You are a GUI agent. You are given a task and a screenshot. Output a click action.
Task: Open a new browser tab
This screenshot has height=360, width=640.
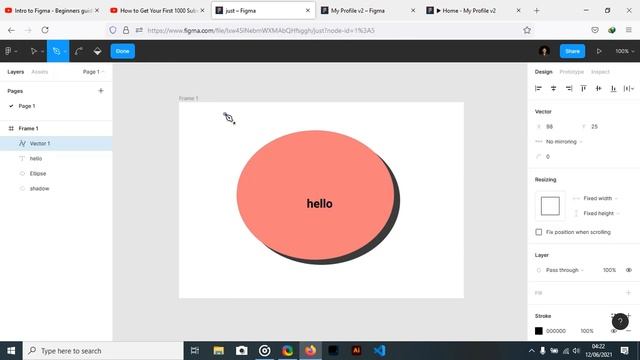pos(537,11)
